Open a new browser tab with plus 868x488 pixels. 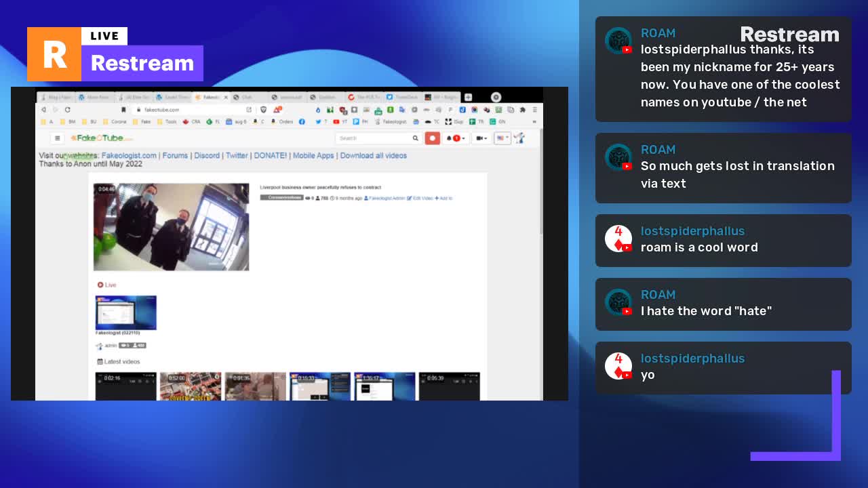point(468,97)
